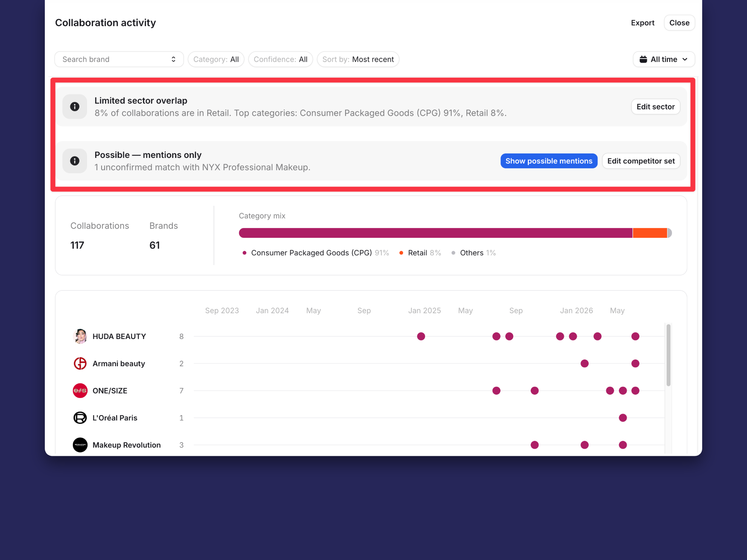Screen dimensions: 747x560
Task: Click the L'Oréal Paris collaboration dot
Action: coord(623,418)
